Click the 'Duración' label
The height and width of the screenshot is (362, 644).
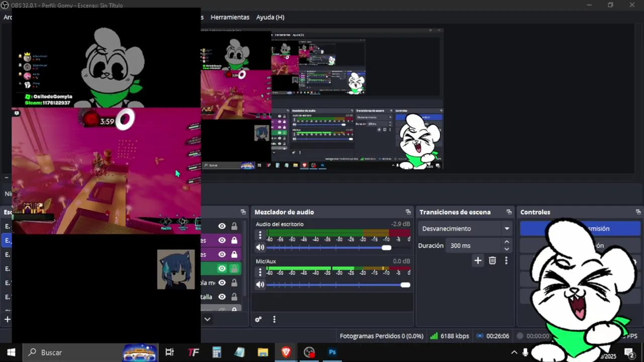431,246
